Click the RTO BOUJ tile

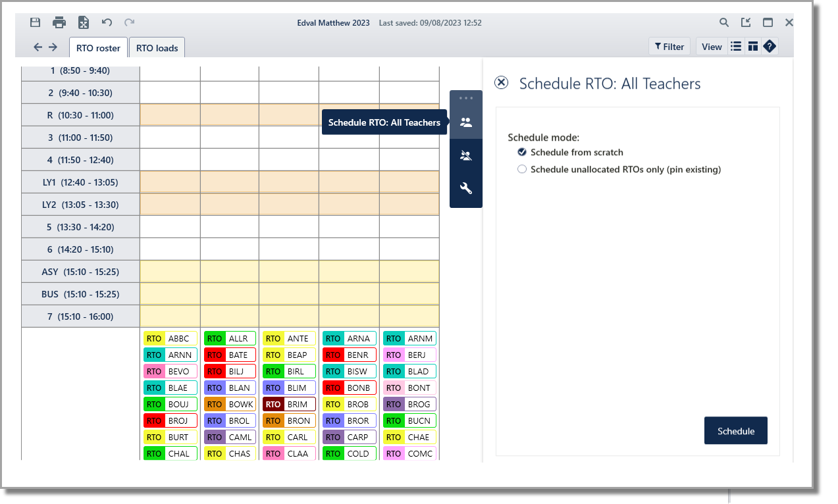click(170, 404)
